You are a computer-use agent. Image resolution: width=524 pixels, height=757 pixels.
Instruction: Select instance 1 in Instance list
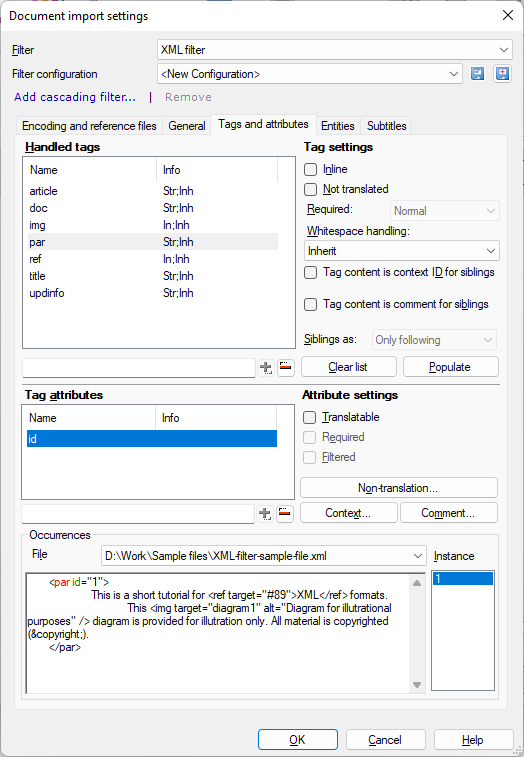[463, 578]
